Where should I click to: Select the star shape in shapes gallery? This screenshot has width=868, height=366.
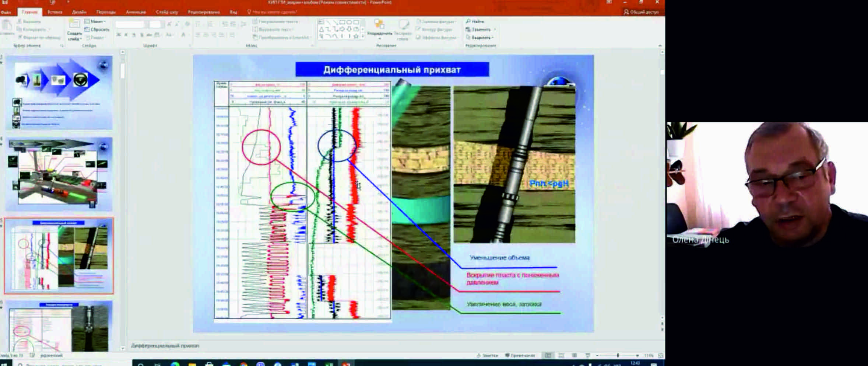point(356,36)
